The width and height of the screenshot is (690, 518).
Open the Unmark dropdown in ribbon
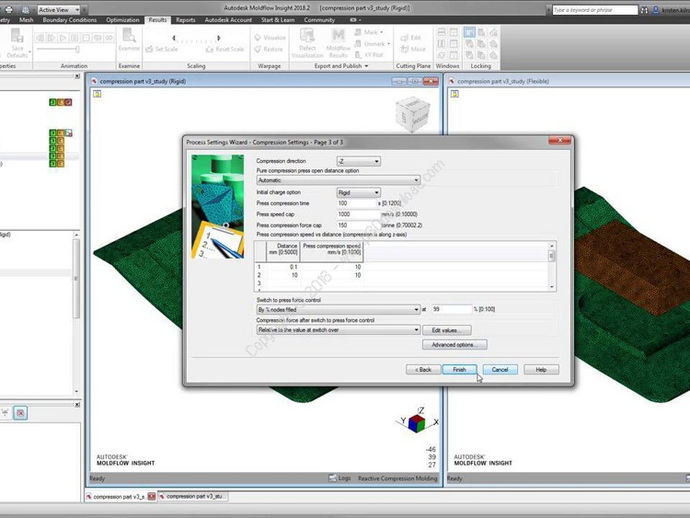coord(372,44)
